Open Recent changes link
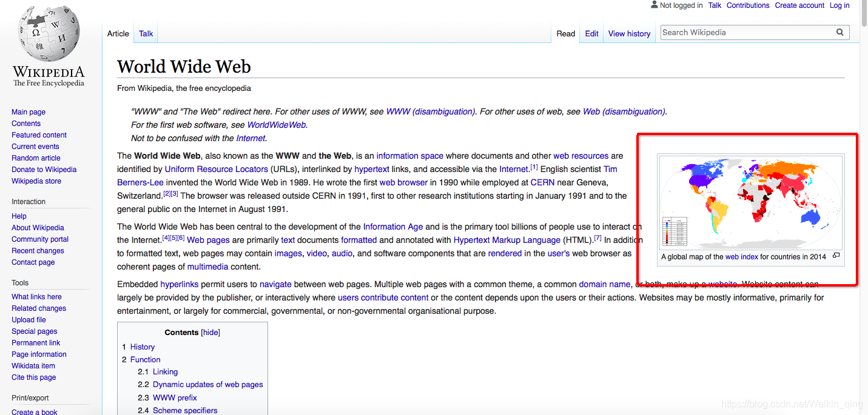This screenshot has width=868, height=415. click(38, 251)
